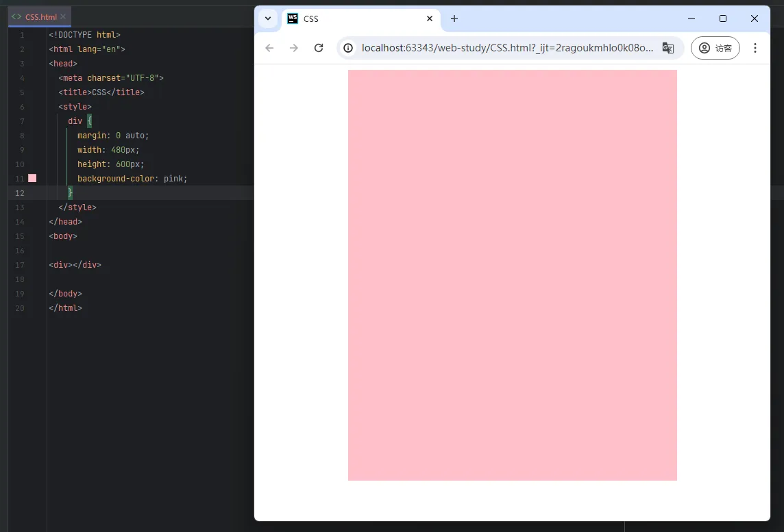View site information in the address bar
Viewport: 784px width, 532px height.
pyautogui.click(x=348, y=48)
